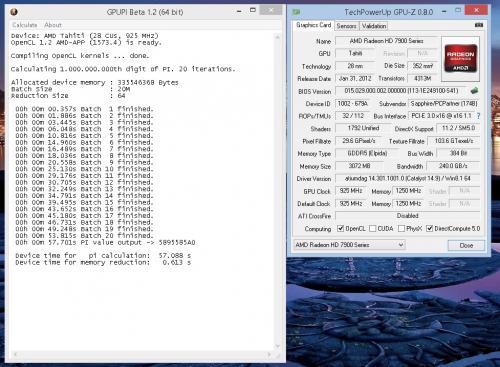The height and width of the screenshot is (367, 500).
Task: Click the Bus Width field 384 Bit
Action: pyautogui.click(x=458, y=153)
